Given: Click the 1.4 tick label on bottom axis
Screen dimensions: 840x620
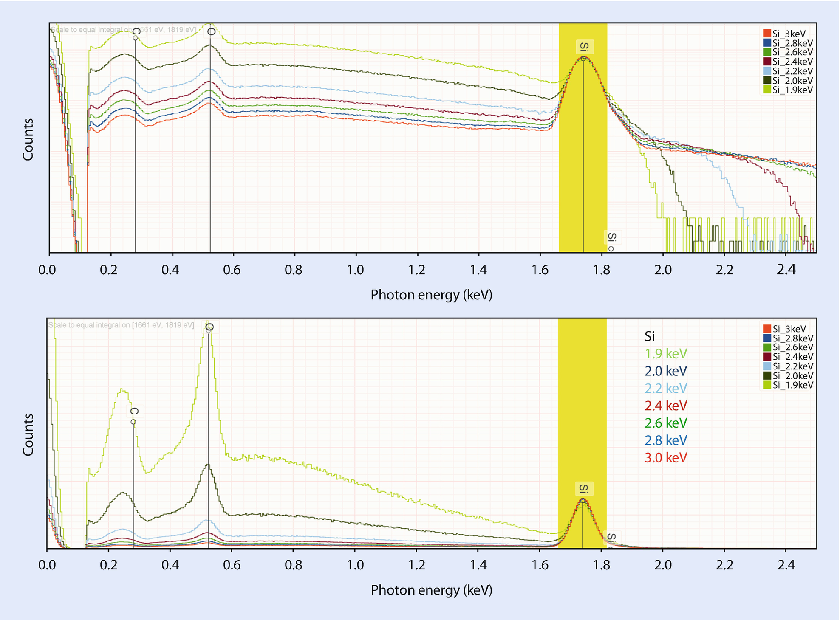Looking at the screenshot, I should (478, 565).
